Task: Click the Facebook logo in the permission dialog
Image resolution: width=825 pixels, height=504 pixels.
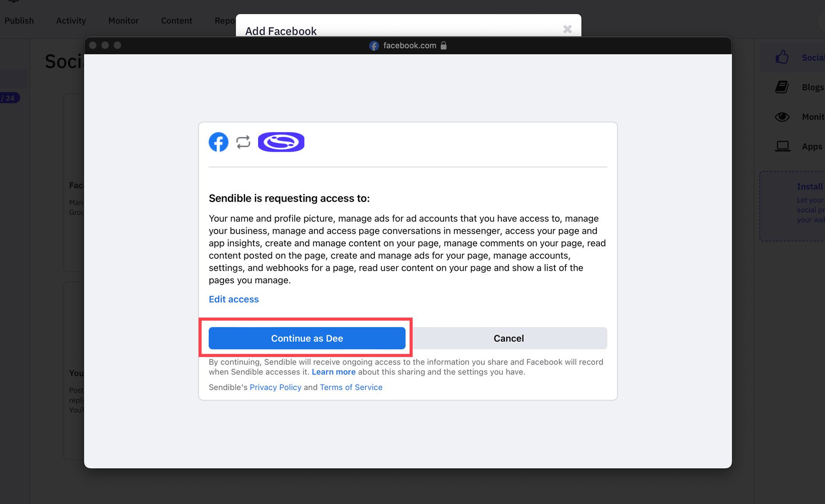Action: pyautogui.click(x=218, y=142)
